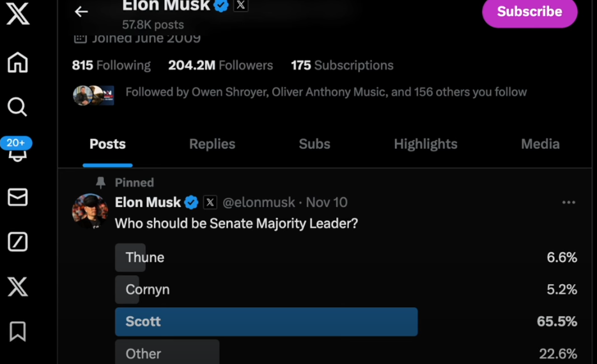The image size is (597, 364).
Task: Open the 'Followed by Owen Shroyer' followers link
Action: [326, 92]
